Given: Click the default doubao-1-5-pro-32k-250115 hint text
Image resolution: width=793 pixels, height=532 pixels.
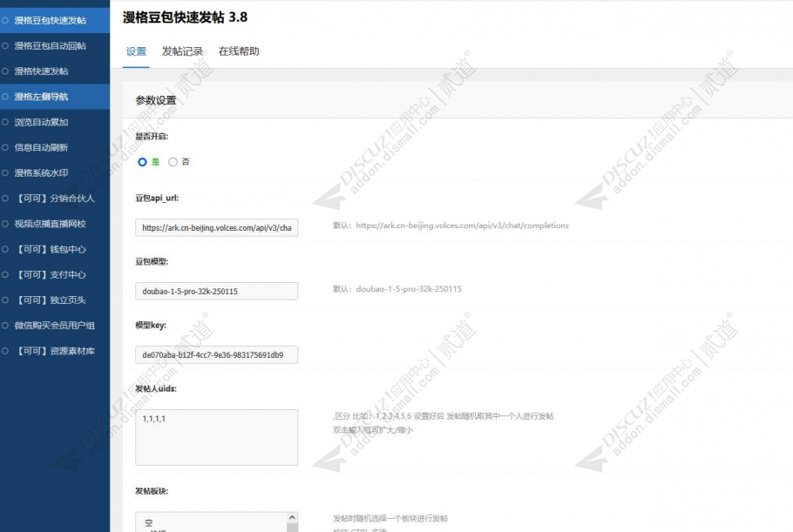Looking at the screenshot, I should point(397,289).
